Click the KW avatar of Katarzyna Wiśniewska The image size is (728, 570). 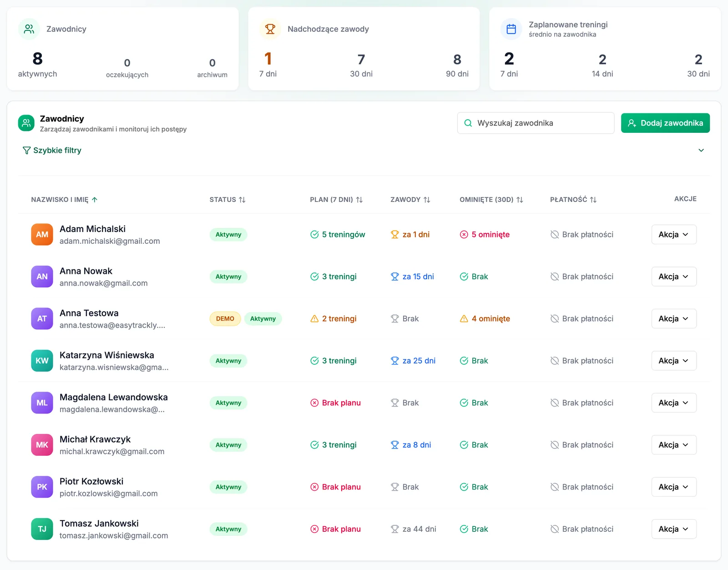(42, 361)
